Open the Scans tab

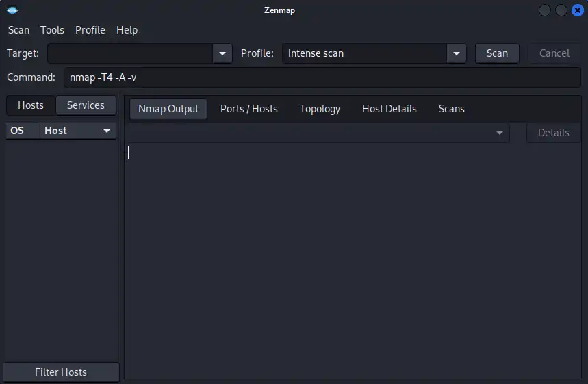[452, 109]
